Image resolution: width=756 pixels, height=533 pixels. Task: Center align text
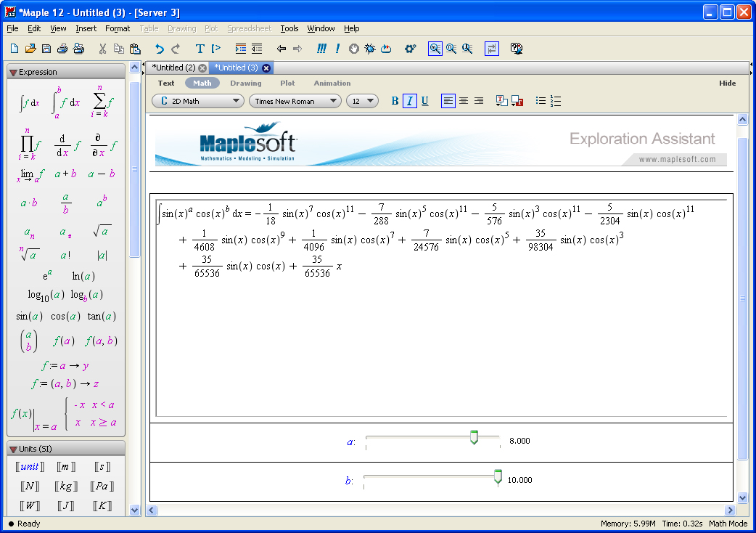464,101
